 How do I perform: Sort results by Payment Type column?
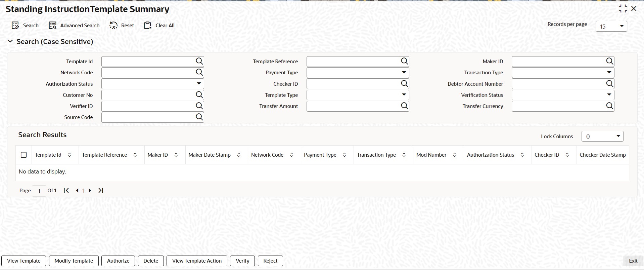tap(344, 155)
